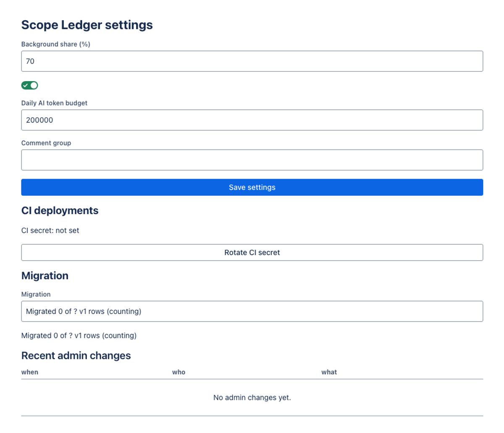Click the 'No admin changes yet.' message

pyautogui.click(x=252, y=398)
